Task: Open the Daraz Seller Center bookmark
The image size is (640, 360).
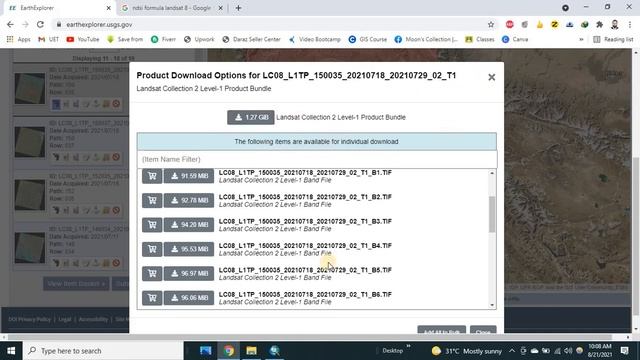Action: coord(251,39)
